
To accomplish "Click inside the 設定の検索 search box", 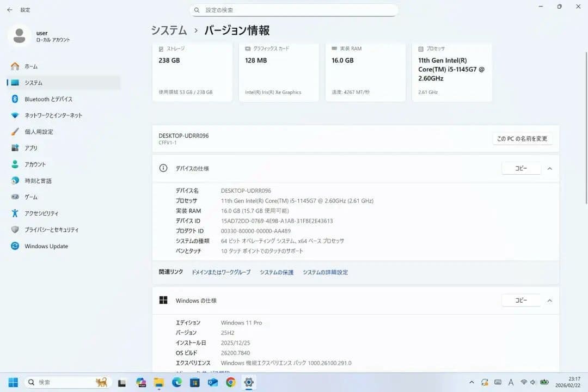I will (x=294, y=10).
